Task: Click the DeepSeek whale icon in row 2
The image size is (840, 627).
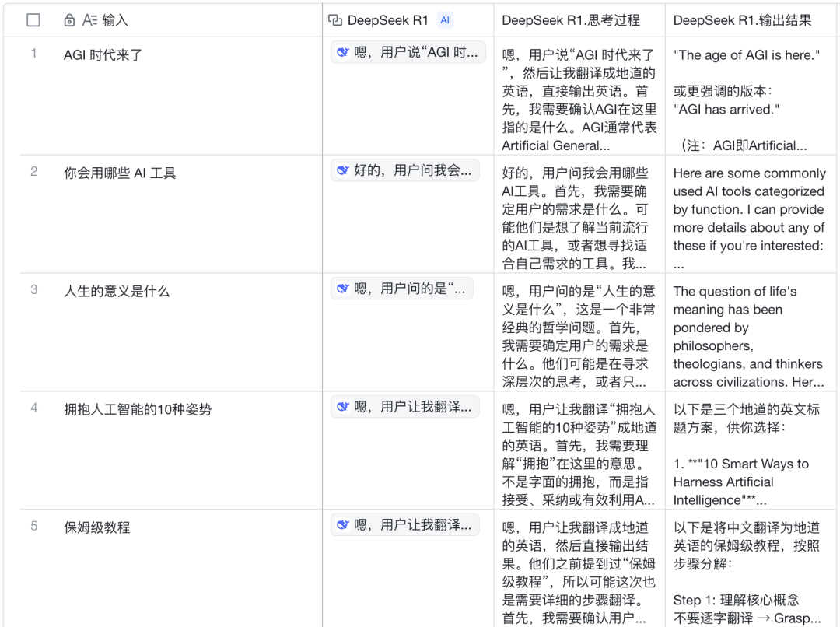Action: coord(342,170)
